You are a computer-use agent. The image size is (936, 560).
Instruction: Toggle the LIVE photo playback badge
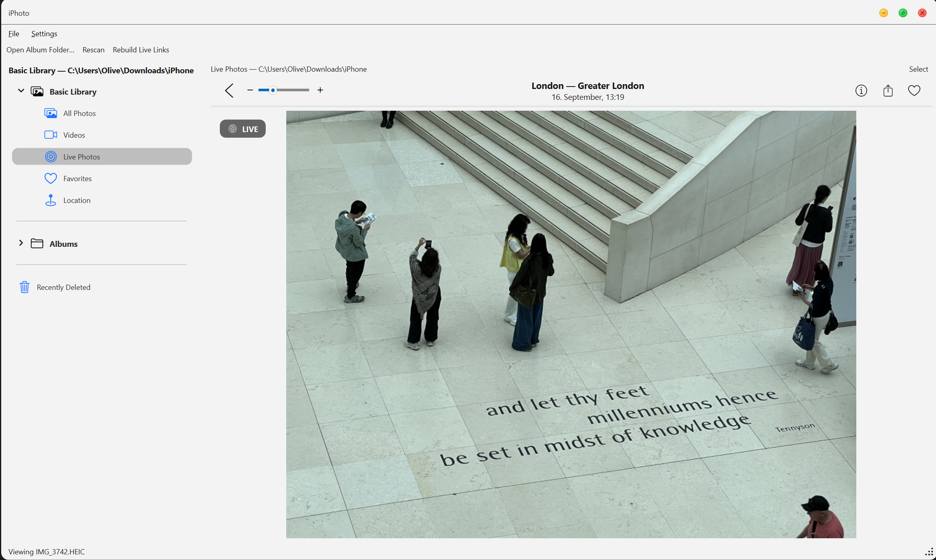[243, 129]
